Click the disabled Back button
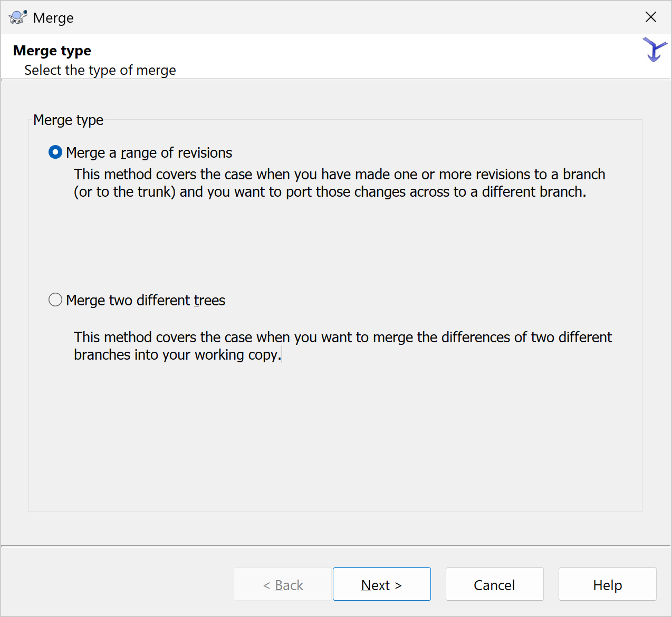This screenshot has height=617, width=672. coord(283,584)
